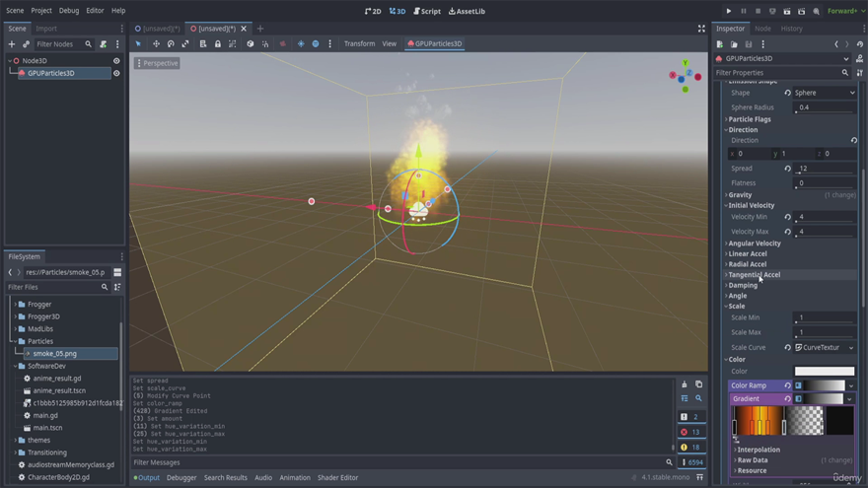Image resolution: width=868 pixels, height=488 pixels.
Task: Open Shape dropdown set to Sphere
Action: [x=825, y=93]
